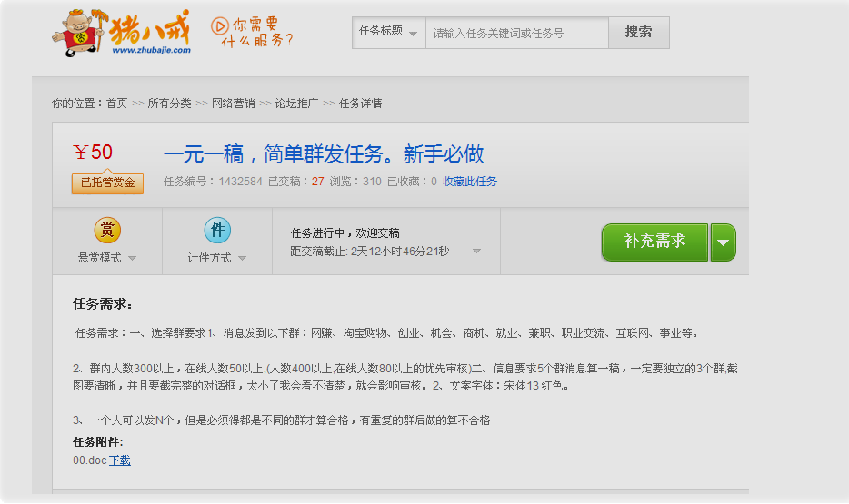Open 所有分类 breadcrumb link
This screenshot has width=849, height=504.
[x=169, y=104]
